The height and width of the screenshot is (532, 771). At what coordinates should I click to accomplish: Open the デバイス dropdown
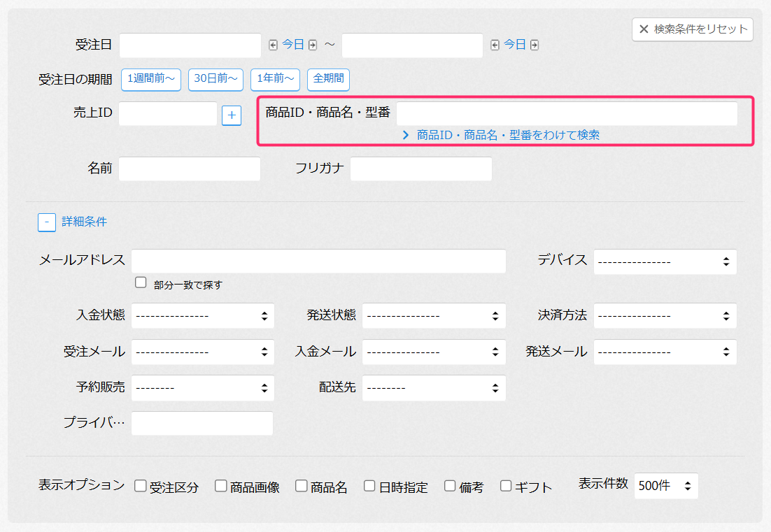[665, 262]
